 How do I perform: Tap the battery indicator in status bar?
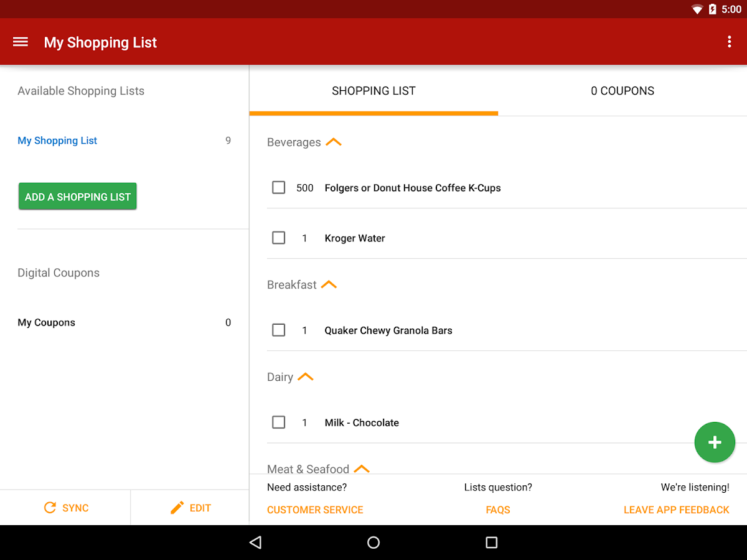click(x=713, y=9)
